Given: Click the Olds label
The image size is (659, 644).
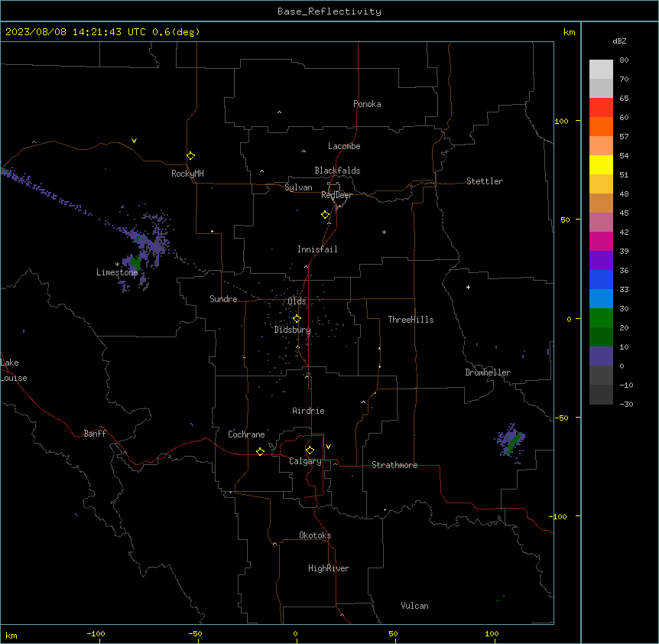Looking at the screenshot, I should (297, 301).
